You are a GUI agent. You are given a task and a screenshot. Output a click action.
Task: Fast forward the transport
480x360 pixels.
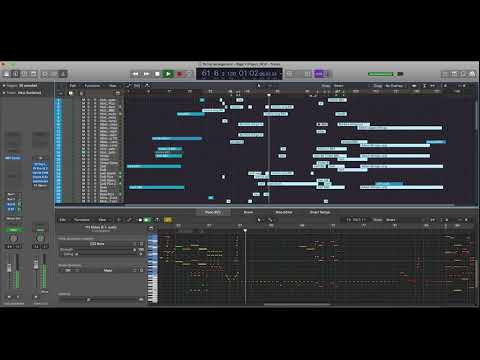pyautogui.click(x=146, y=74)
